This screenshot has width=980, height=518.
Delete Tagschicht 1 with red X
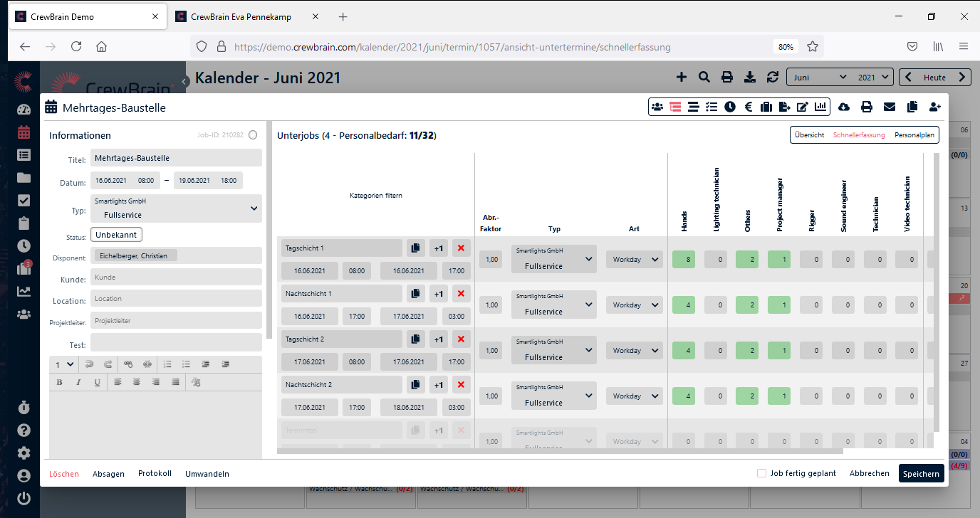tap(461, 248)
